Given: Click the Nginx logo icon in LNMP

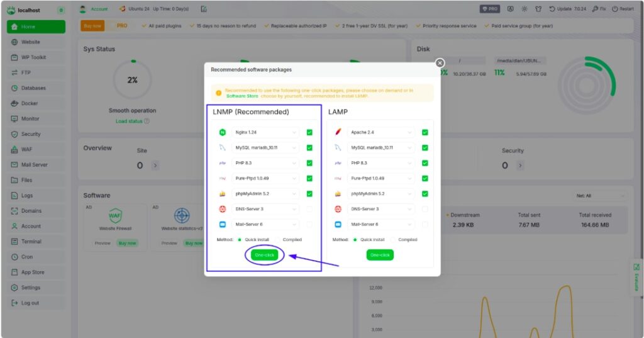Looking at the screenshot, I should (x=222, y=132).
